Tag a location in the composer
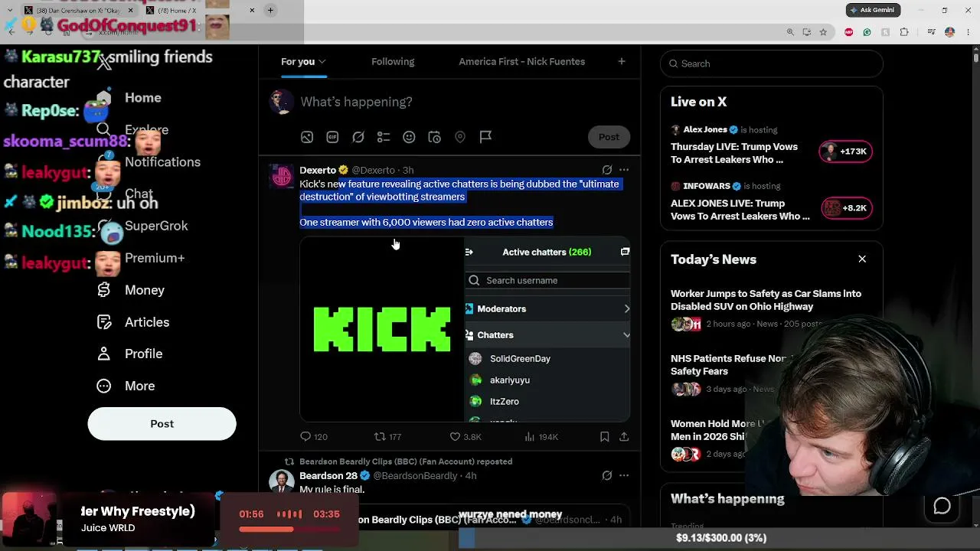This screenshot has width=980, height=551. coord(460,137)
